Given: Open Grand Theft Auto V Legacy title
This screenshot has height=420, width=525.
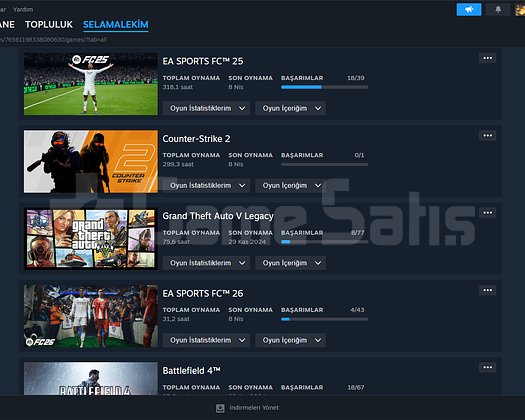Looking at the screenshot, I should pos(218,216).
